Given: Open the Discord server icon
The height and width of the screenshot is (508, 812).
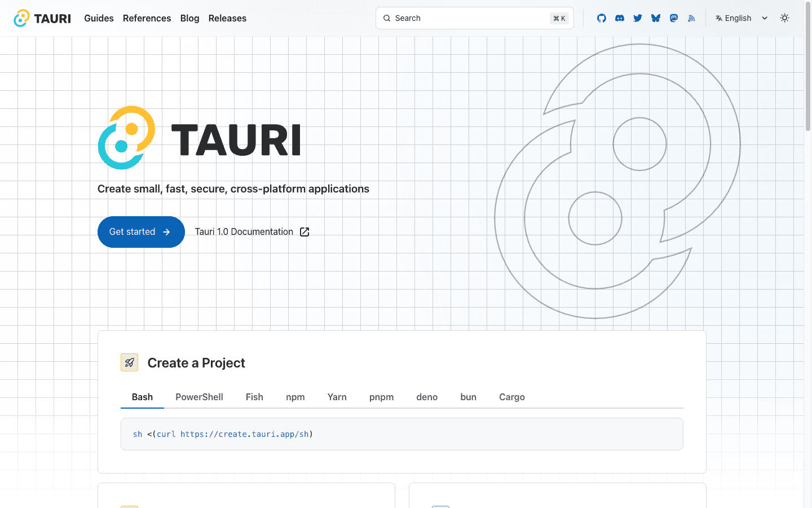Looking at the screenshot, I should click(620, 18).
